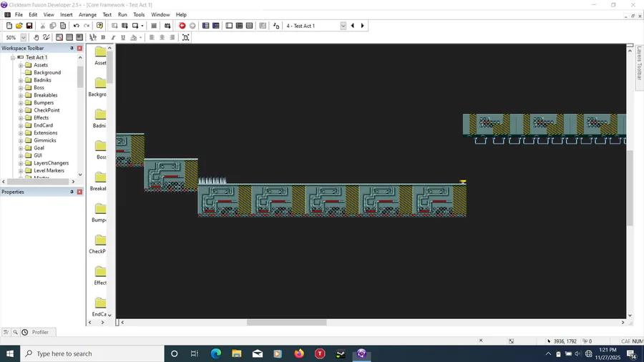Open Firefox from the taskbar
This screenshot has height=362, width=644.
click(x=299, y=353)
